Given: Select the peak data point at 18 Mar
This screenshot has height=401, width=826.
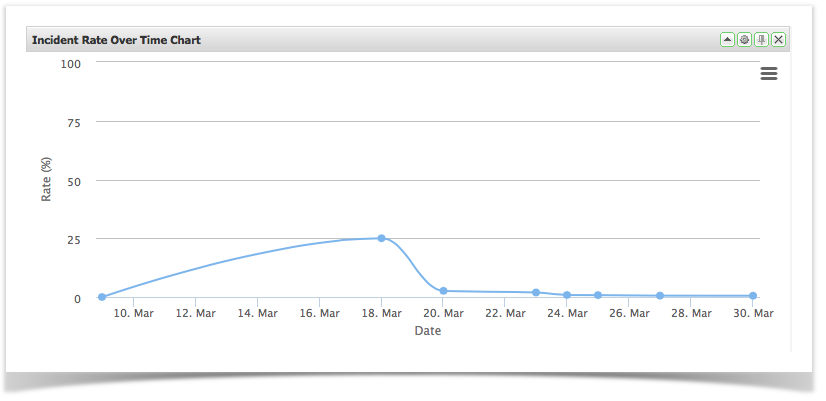Looking at the screenshot, I should 381,238.
